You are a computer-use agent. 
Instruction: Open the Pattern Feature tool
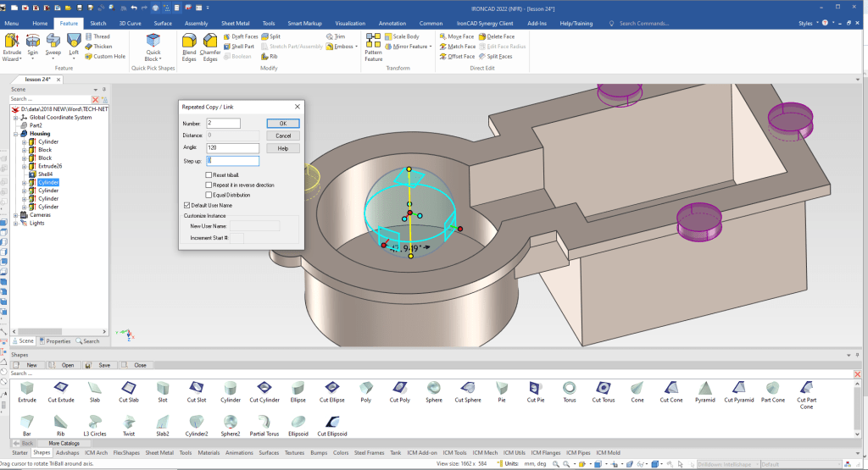[x=373, y=41]
